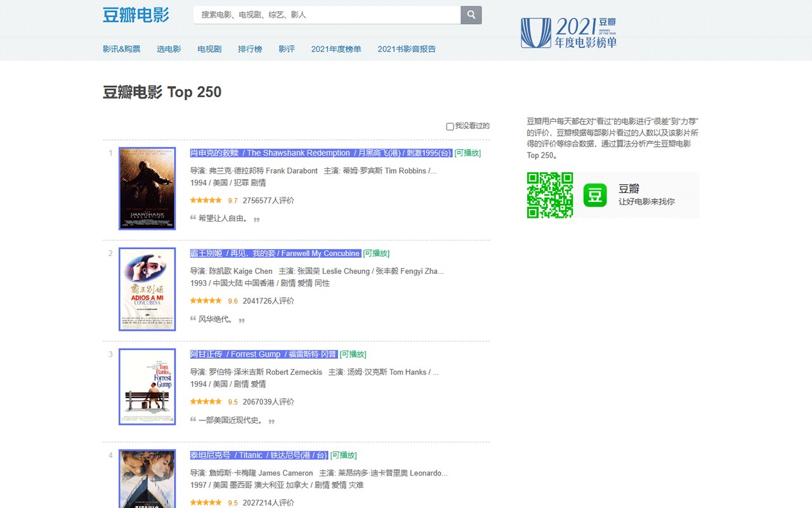Image resolution: width=812 pixels, height=508 pixels.
Task: Click 2041726人评价 text
Action: pos(268,301)
